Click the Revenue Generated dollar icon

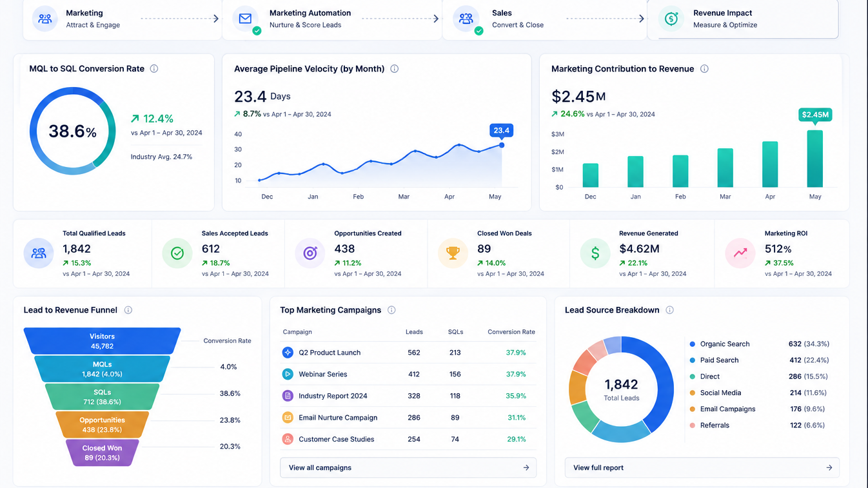[x=595, y=253]
